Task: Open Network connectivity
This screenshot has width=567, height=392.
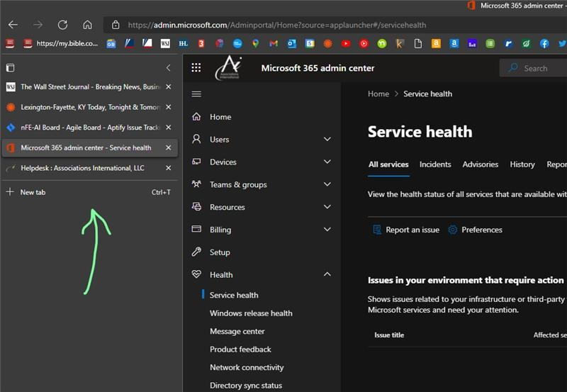Action: 247,367
